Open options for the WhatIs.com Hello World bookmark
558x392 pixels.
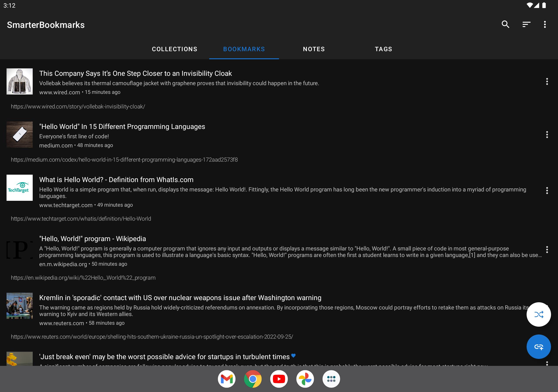click(x=547, y=190)
